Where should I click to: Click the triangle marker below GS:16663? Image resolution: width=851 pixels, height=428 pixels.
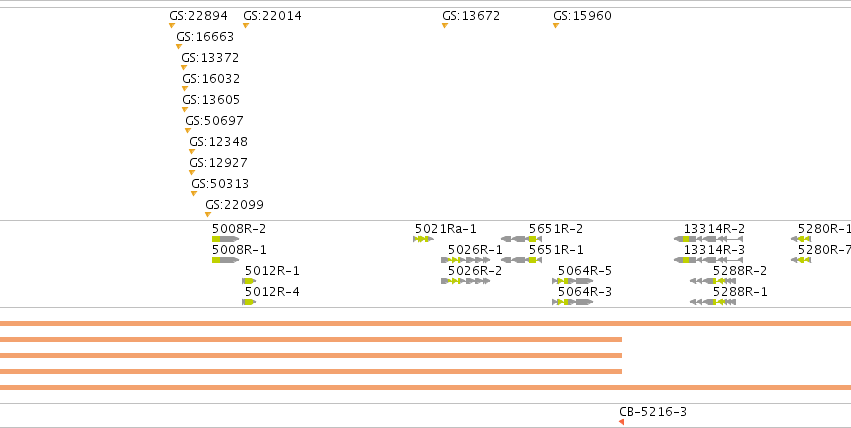click(179, 47)
